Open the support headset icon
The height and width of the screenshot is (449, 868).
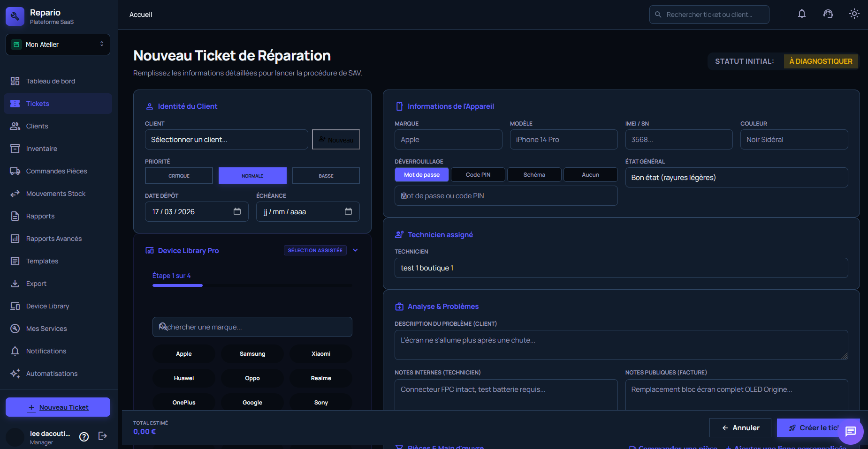pos(828,14)
